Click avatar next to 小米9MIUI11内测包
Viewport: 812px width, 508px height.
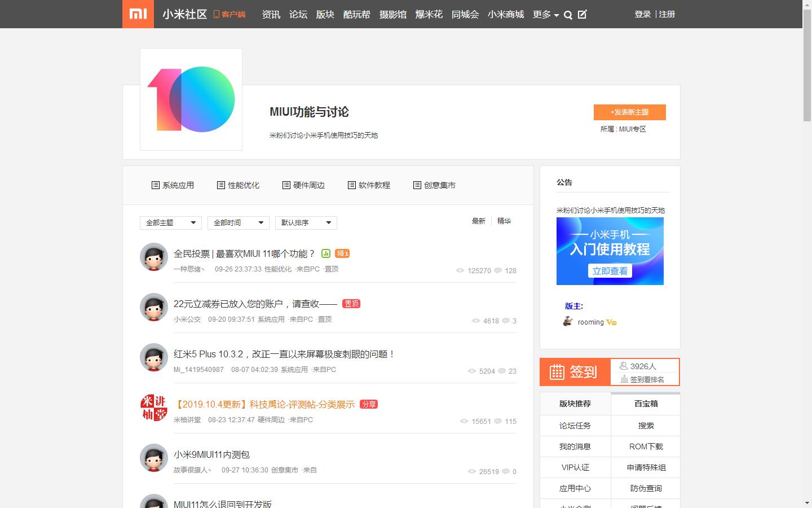pyautogui.click(x=154, y=458)
